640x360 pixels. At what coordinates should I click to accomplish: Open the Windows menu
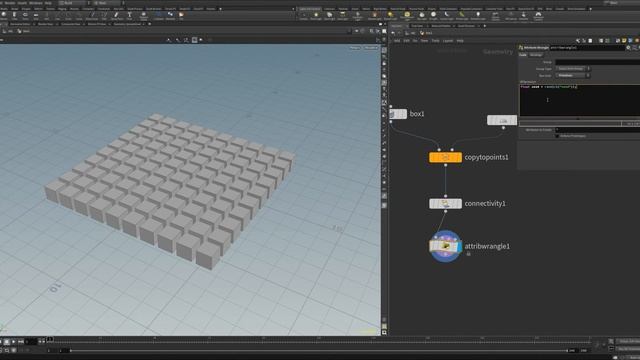tap(35, 3)
